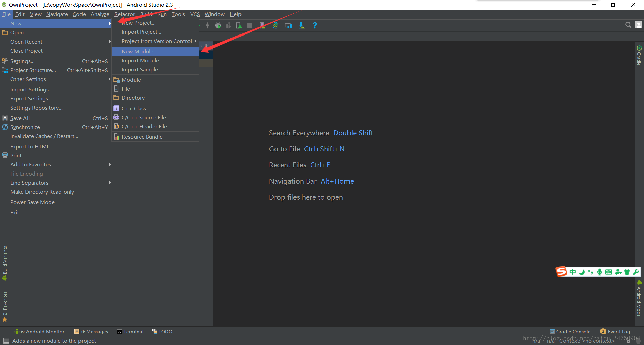
Task: Expand the New submenu in File menu
Action: click(x=56, y=23)
